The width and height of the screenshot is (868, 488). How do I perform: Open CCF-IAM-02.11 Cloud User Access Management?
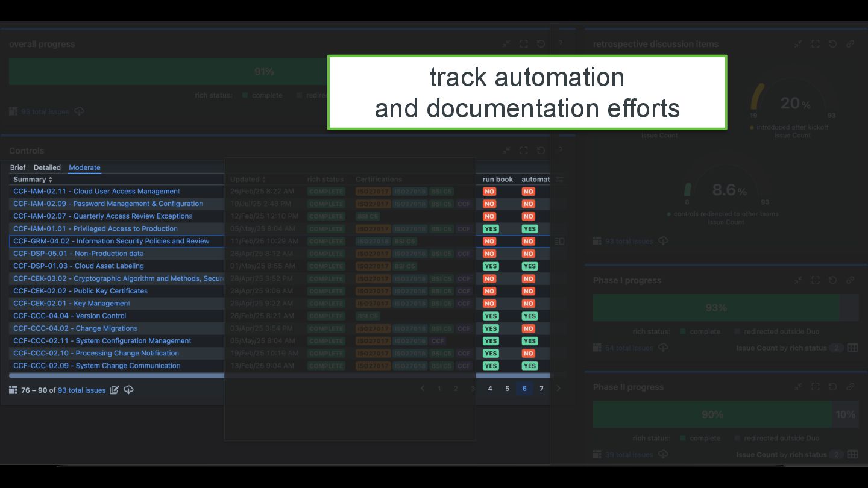(96, 192)
